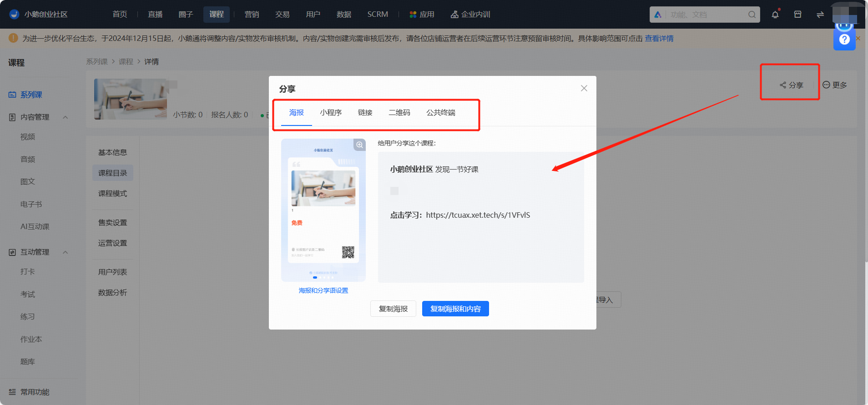Select 售卖设置 in course menu
This screenshot has width=868, height=405.
(x=113, y=223)
